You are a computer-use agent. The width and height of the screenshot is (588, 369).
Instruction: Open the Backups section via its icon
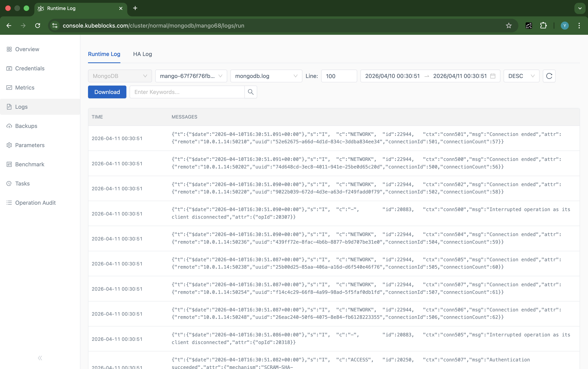click(x=9, y=126)
